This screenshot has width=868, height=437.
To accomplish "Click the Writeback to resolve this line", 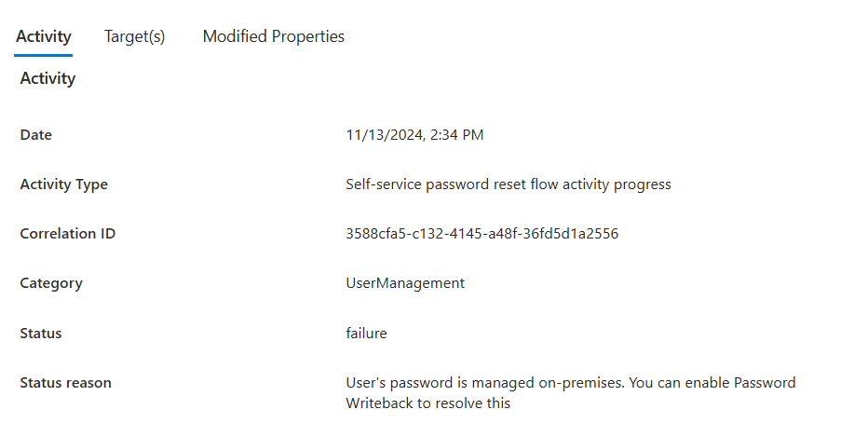I will click(x=427, y=403).
